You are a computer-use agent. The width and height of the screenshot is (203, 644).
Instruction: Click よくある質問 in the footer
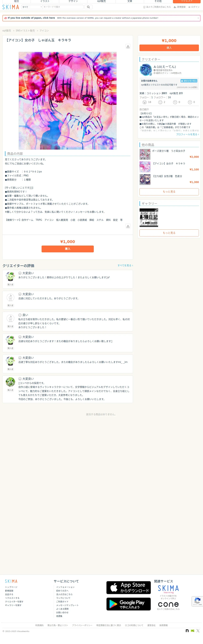[x=62, y=609]
